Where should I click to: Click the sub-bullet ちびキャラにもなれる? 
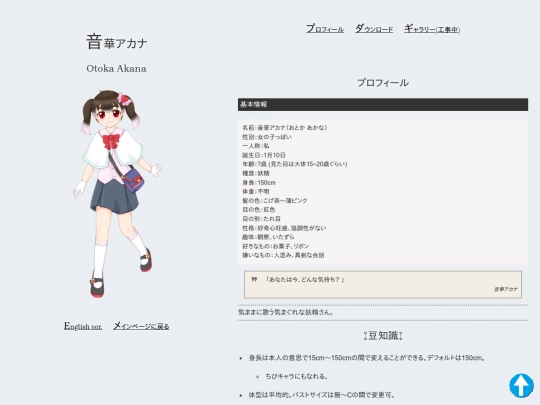click(x=296, y=376)
